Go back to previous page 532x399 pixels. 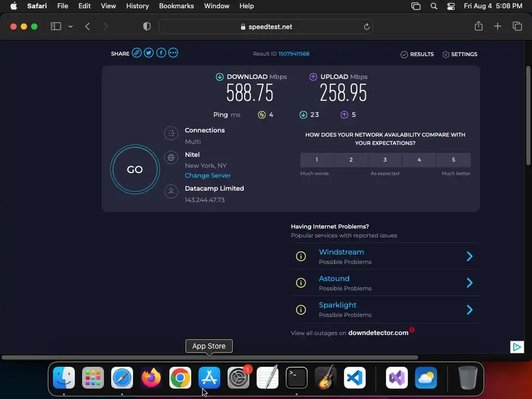click(87, 26)
